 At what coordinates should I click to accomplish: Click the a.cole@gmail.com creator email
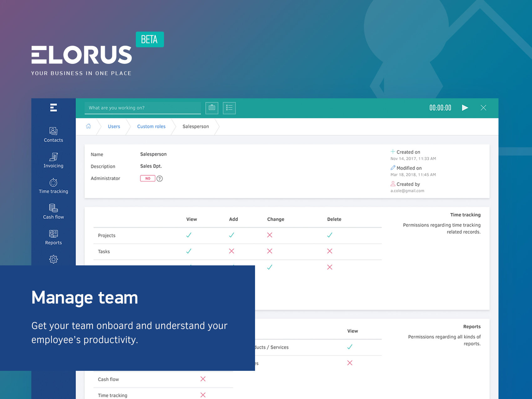pyautogui.click(x=407, y=191)
